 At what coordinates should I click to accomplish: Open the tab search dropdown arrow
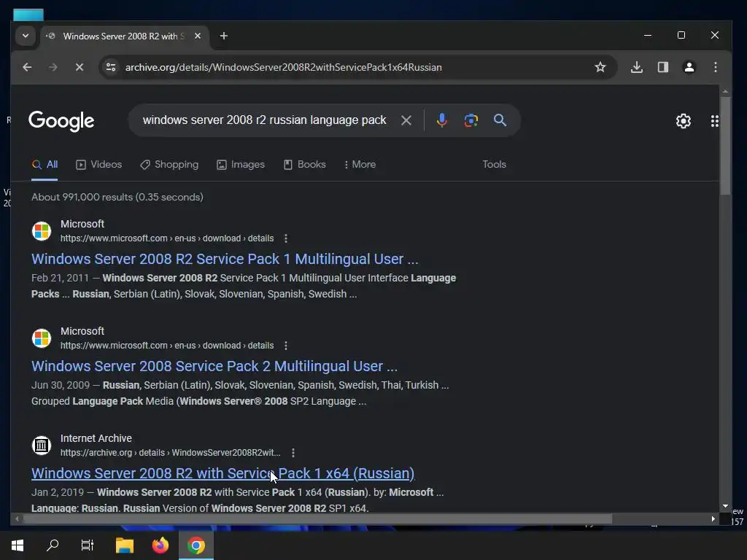pyautogui.click(x=26, y=36)
